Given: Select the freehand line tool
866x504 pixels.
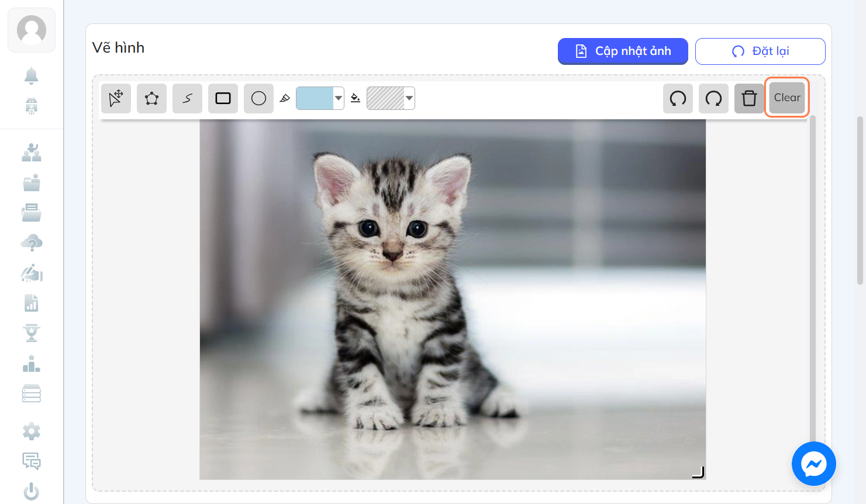Looking at the screenshot, I should coord(187,98).
